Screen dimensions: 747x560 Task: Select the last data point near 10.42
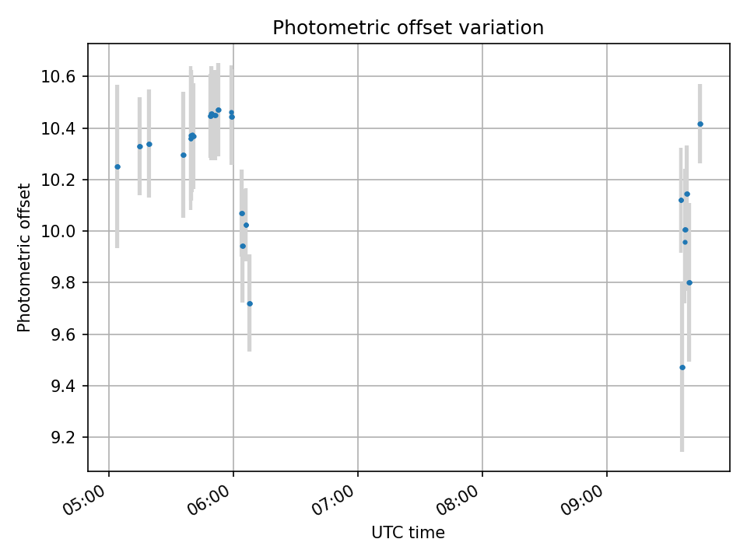click(x=700, y=124)
